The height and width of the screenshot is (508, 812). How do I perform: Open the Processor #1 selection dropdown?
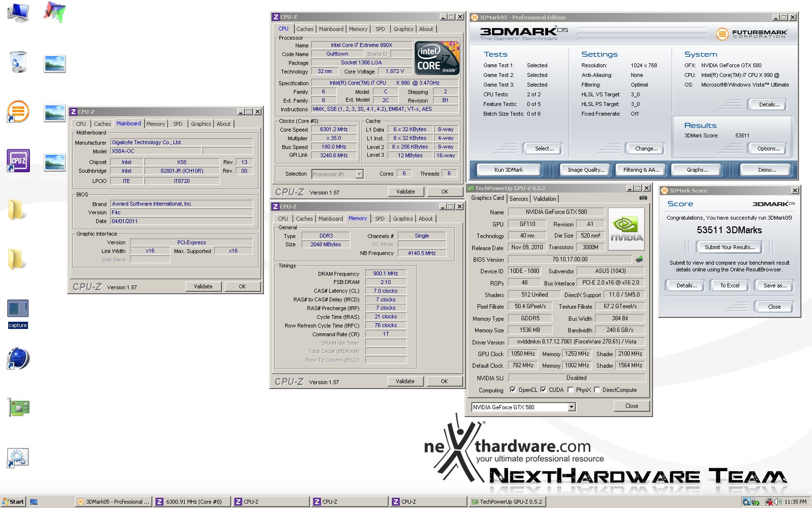pyautogui.click(x=359, y=174)
